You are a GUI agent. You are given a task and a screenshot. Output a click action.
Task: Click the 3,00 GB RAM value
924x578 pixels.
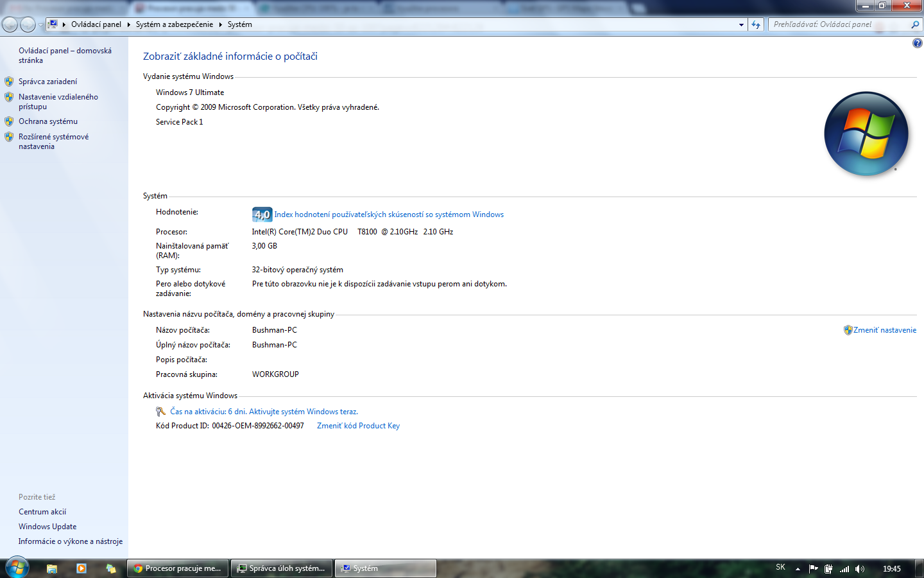[264, 246]
